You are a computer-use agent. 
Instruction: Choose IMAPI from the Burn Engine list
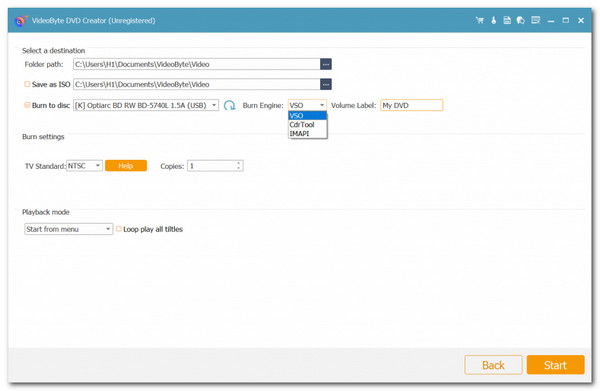pos(307,134)
